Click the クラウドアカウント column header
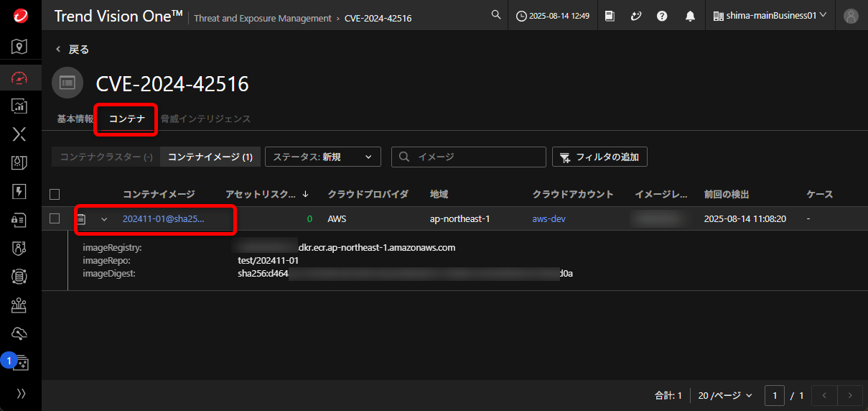The height and width of the screenshot is (411, 868). tap(573, 194)
